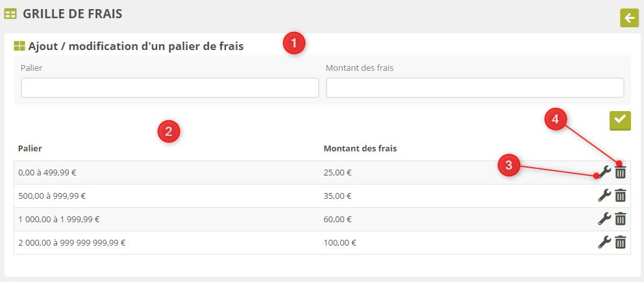This screenshot has width=644, height=282.
Task: Delete the 1 000,00 à 1 999,99 € tier
Action: point(621,219)
